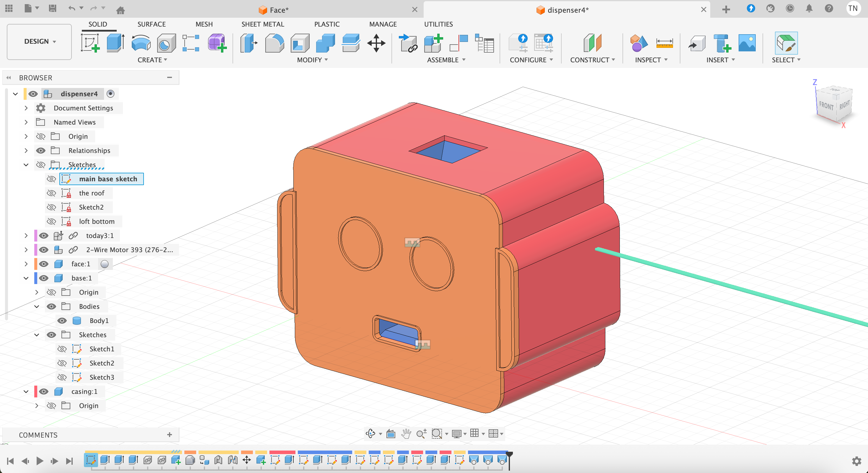Click the Measure tool icon
The image size is (868, 473).
(x=664, y=43)
